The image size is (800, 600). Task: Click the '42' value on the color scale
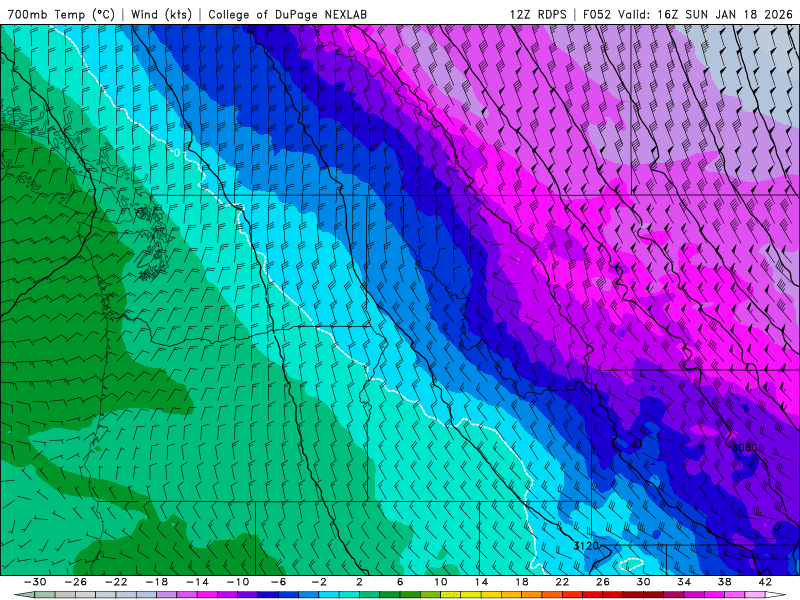click(765, 582)
